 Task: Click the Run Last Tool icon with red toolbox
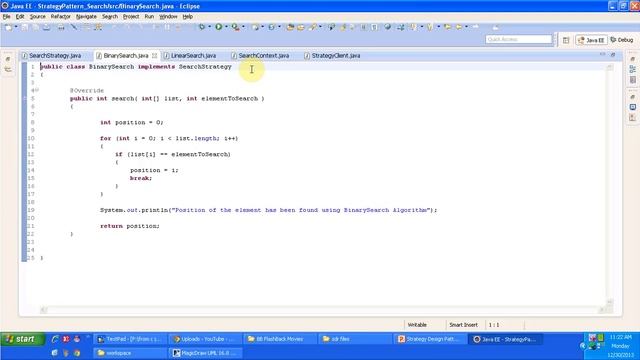tap(236, 27)
